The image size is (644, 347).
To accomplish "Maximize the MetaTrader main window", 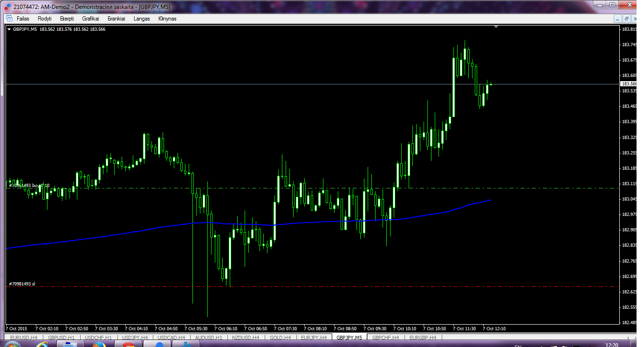I will [612, 5].
